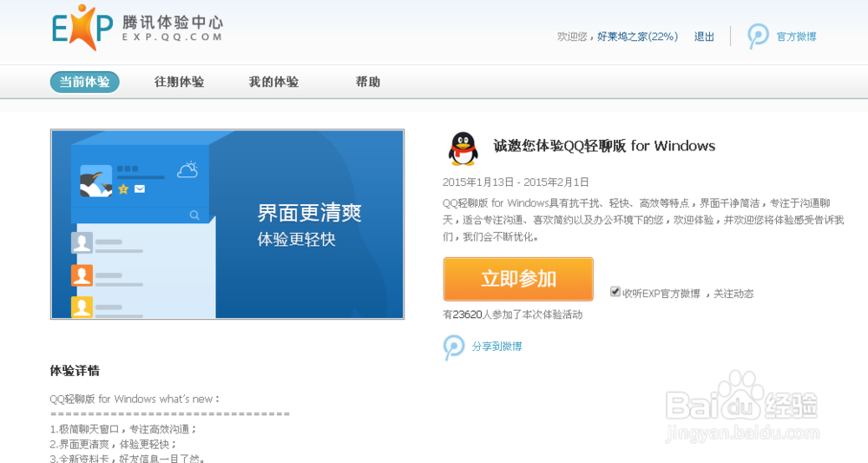
Task: Uncheck the 收听EXP官方微博 checkbox
Action: pos(615,291)
